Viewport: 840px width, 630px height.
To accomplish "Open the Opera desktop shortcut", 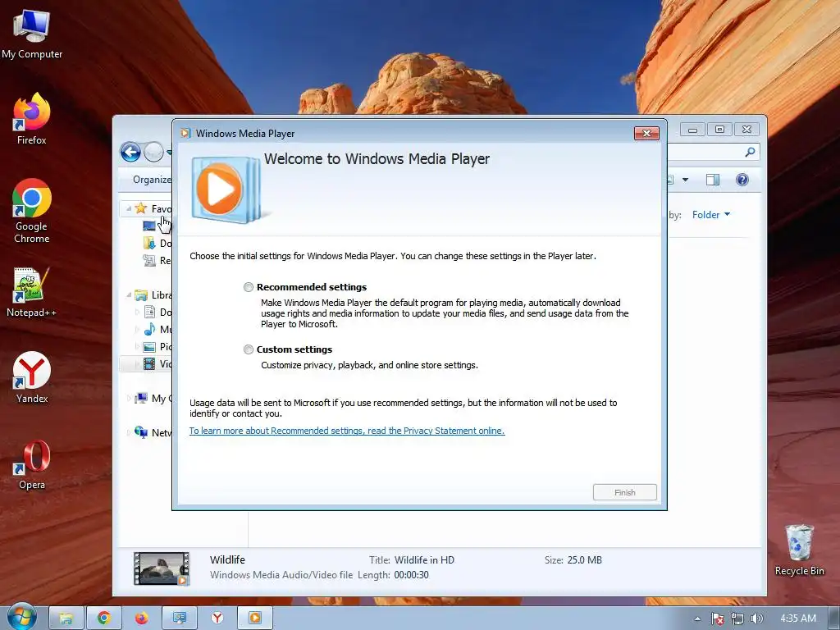I will (32, 464).
